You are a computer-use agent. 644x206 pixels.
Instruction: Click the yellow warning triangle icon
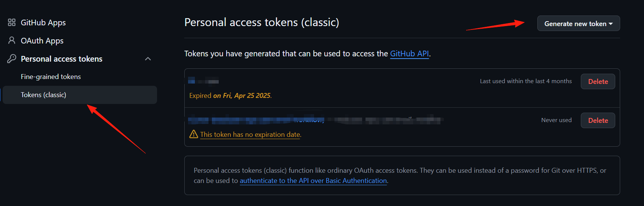(x=194, y=134)
